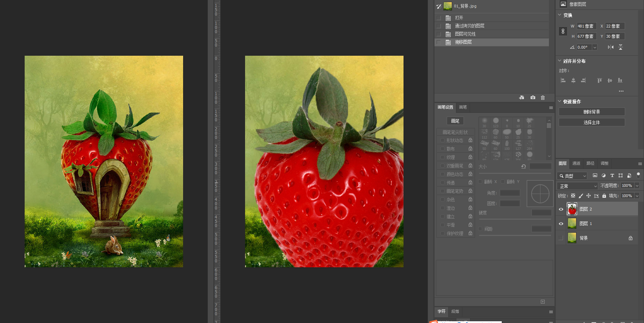644x323 pixels.
Task: Select the 01_背景.jpg history snapshot thumbnail
Action: tap(448, 6)
